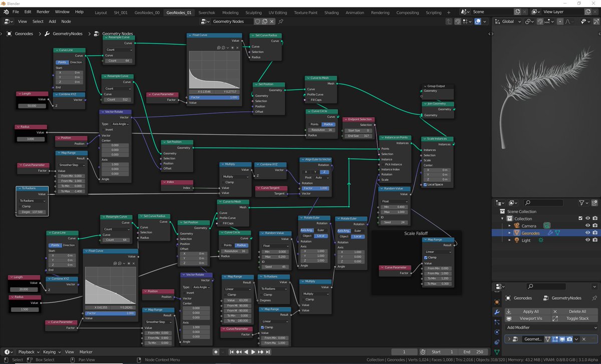Open the Render menu

(x=43, y=12)
